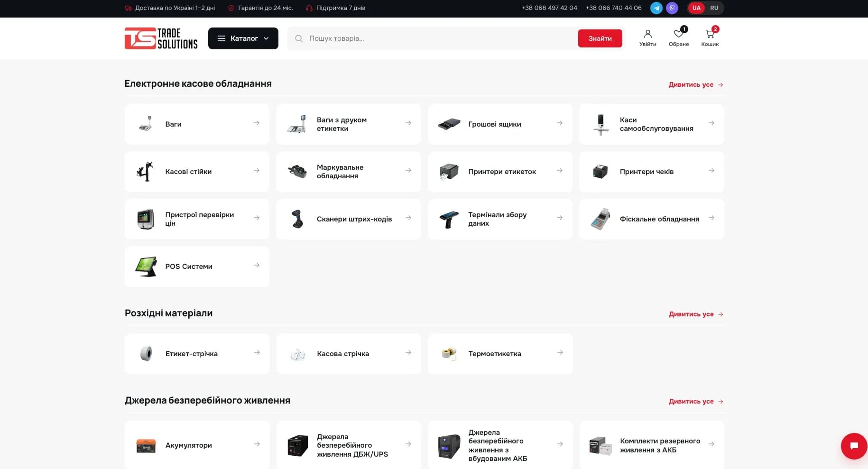This screenshot has height=469, width=868.
Task: Expand the Каталог dropdown menu
Action: (243, 38)
